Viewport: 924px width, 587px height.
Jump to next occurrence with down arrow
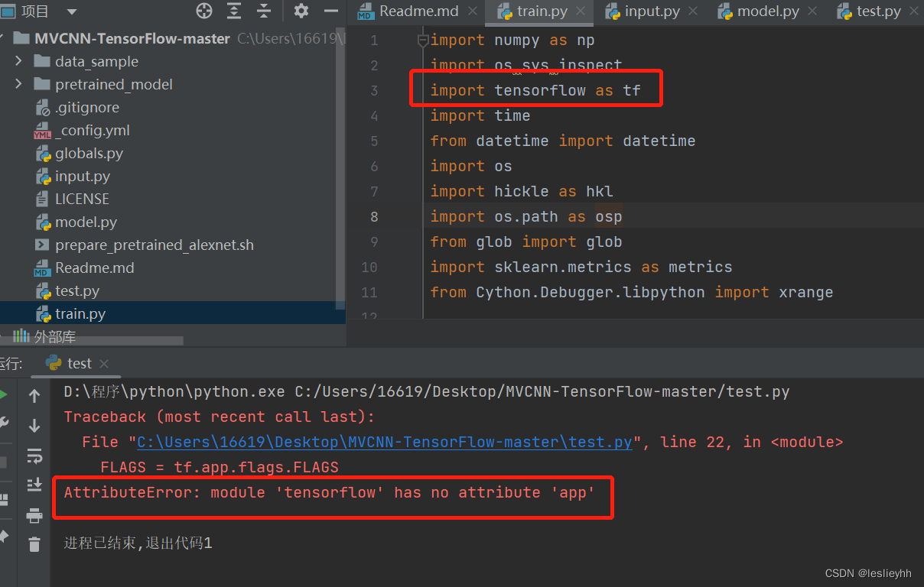34,426
